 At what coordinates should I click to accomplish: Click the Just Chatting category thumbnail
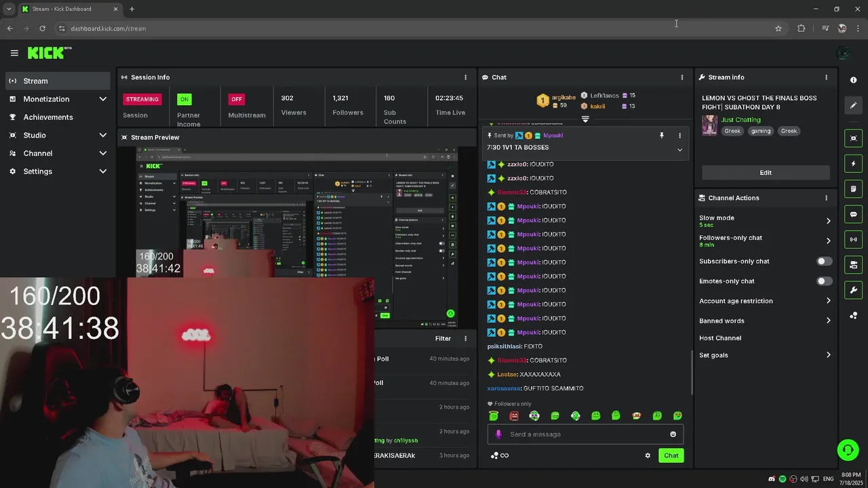click(709, 125)
